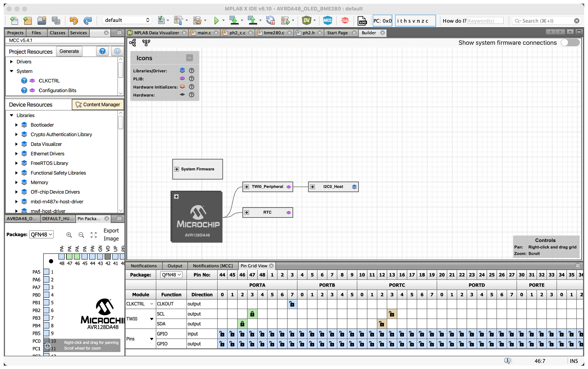Image resolution: width=588 pixels, height=369 pixels.
Task: Click the New Project toolbar icon
Action: point(28,21)
